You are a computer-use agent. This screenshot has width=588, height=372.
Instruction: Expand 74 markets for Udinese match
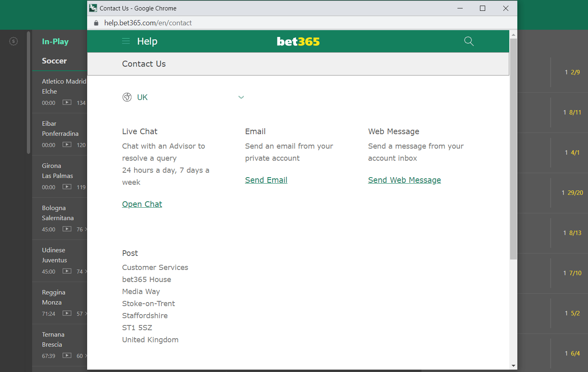coord(82,272)
